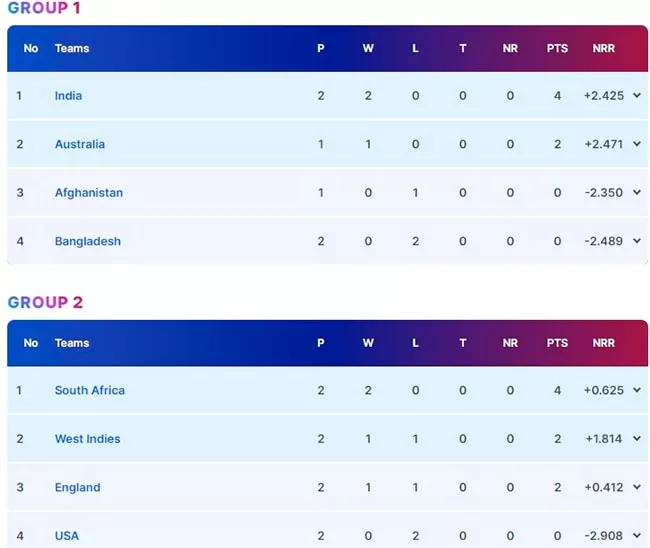
Task: Click Group 2 NRR column header
Action: tap(604, 343)
